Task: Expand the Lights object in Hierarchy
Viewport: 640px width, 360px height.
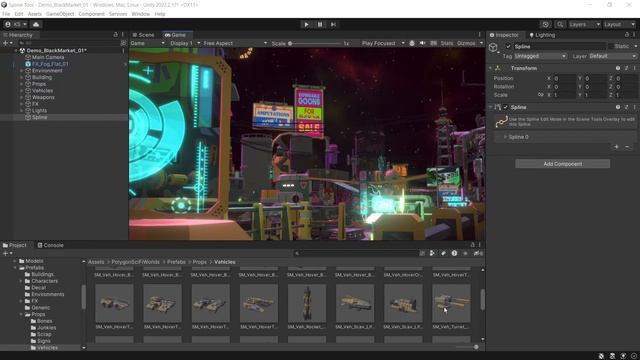Action: coord(22,111)
